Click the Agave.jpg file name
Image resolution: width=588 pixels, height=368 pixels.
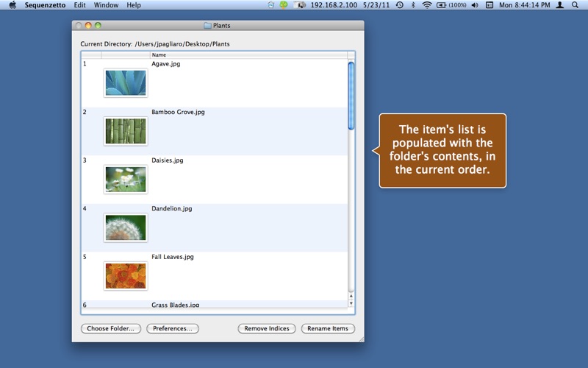click(x=166, y=64)
